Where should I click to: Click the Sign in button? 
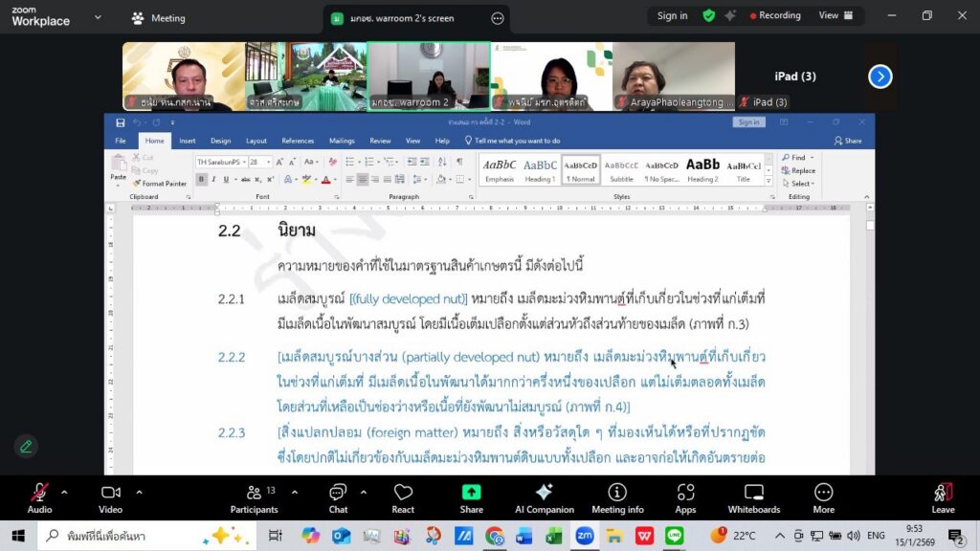672,15
